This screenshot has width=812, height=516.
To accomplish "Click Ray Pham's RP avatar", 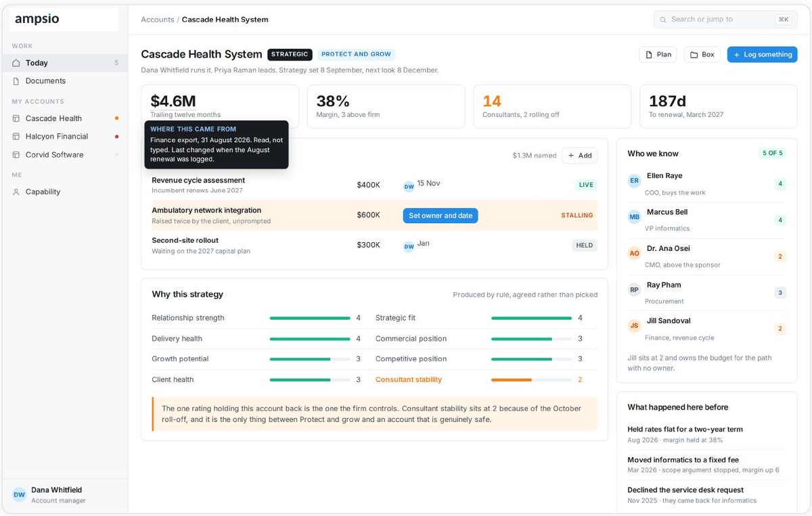I will [x=634, y=289].
